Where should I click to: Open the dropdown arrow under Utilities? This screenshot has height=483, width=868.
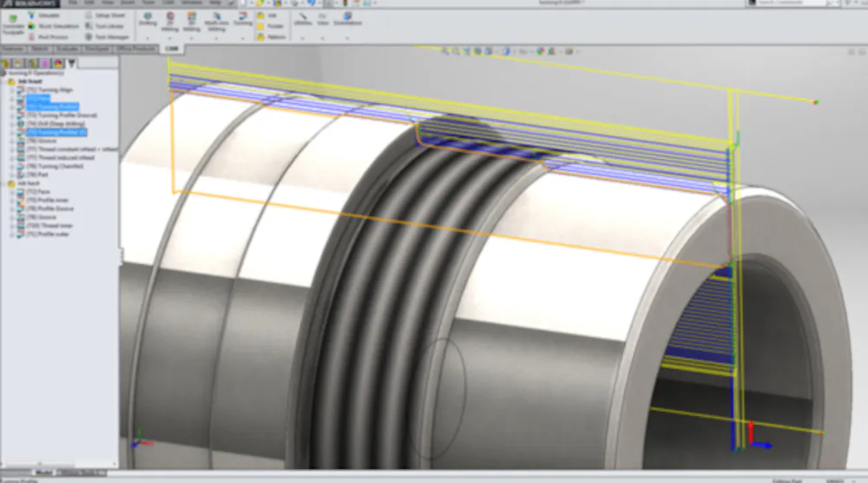tap(302, 38)
